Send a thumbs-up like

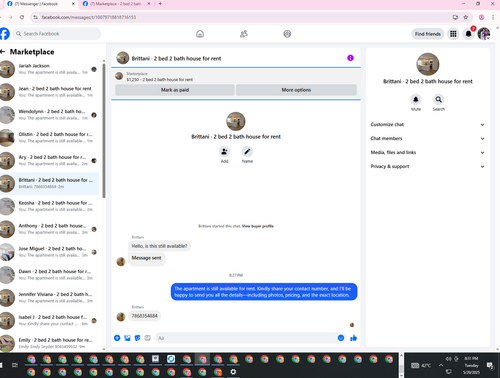(x=353, y=338)
